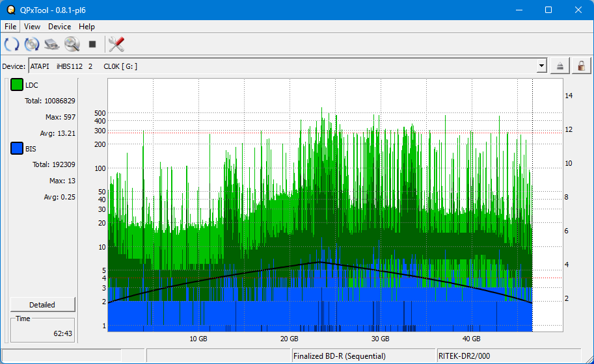The image size is (594, 364).
Task: Open the File menu
Action: 10,27
